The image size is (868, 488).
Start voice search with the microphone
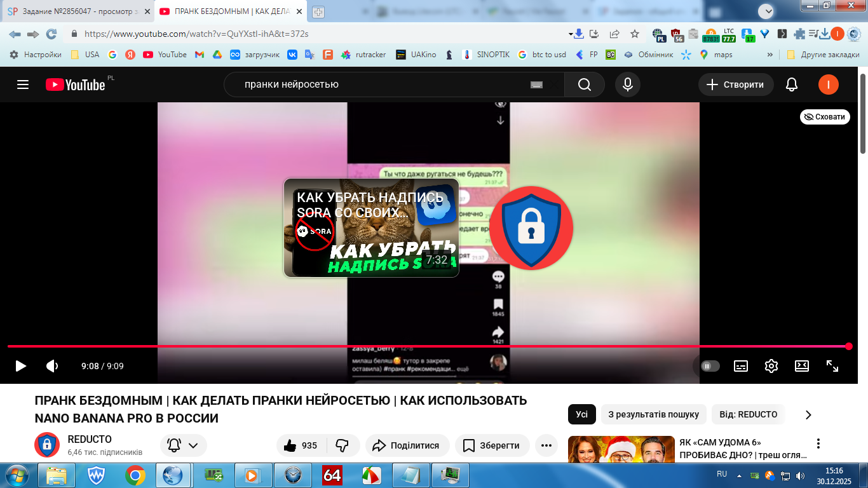(x=628, y=85)
